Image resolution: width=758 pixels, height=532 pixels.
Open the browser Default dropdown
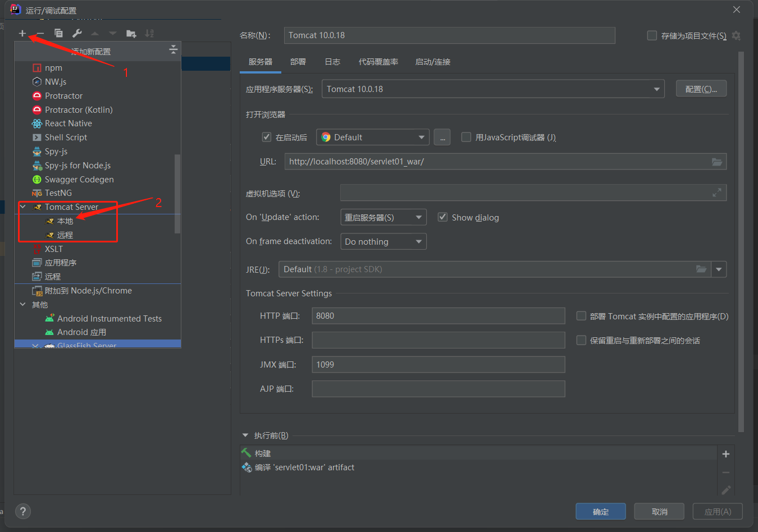373,137
